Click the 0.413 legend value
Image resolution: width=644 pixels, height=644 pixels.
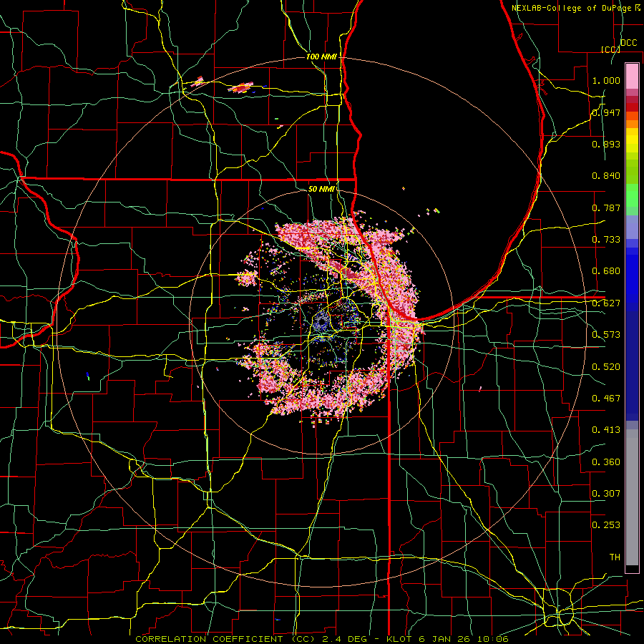point(606,430)
